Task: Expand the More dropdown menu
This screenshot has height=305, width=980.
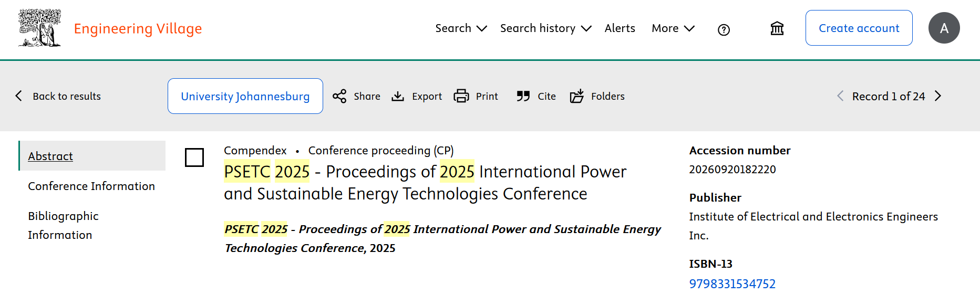Action: click(673, 28)
